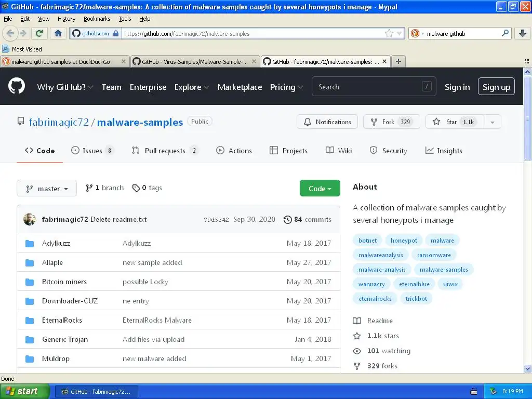This screenshot has height=399, width=532.
Task: Click the list all tabs icon
Action: tap(527, 61)
